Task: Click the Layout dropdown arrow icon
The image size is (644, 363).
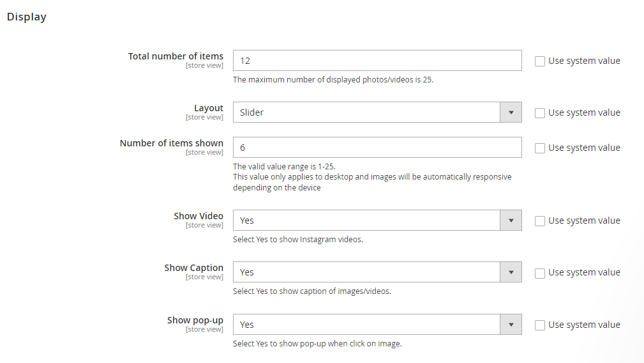Action: pos(511,112)
